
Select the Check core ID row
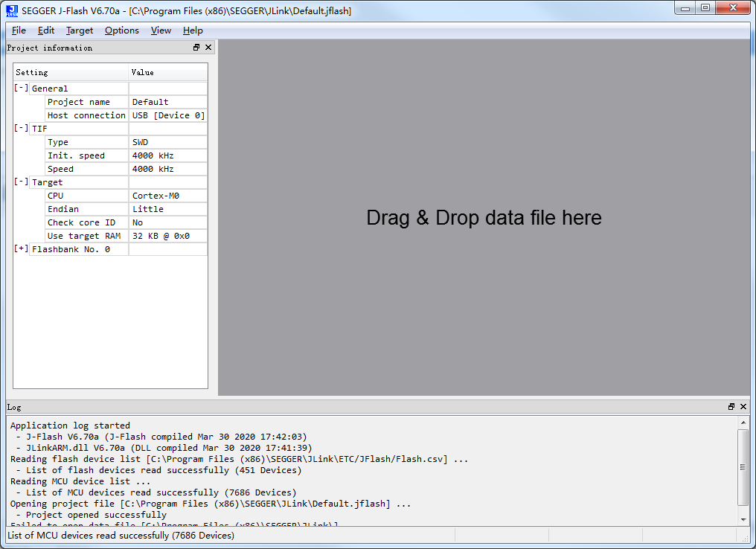(x=126, y=222)
